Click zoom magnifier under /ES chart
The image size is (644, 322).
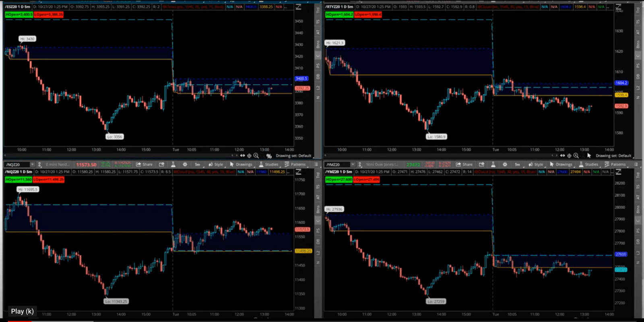[x=256, y=156]
